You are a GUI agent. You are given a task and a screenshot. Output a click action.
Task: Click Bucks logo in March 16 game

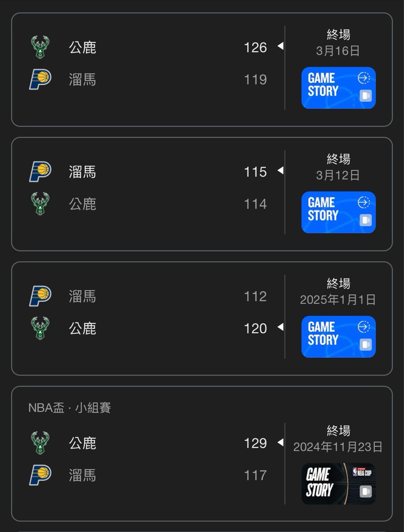[x=40, y=47]
